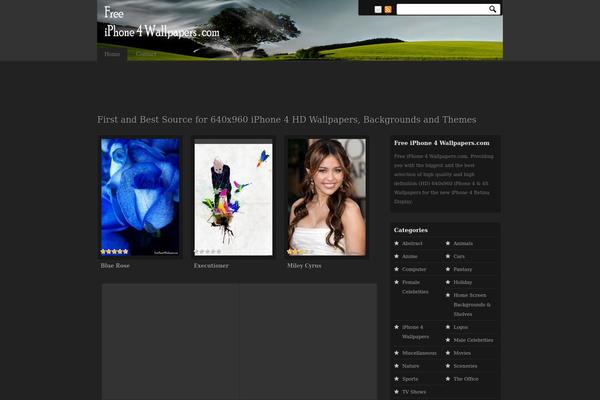600x400 pixels.
Task: Click the star icon beside Movies
Action: coord(448,353)
